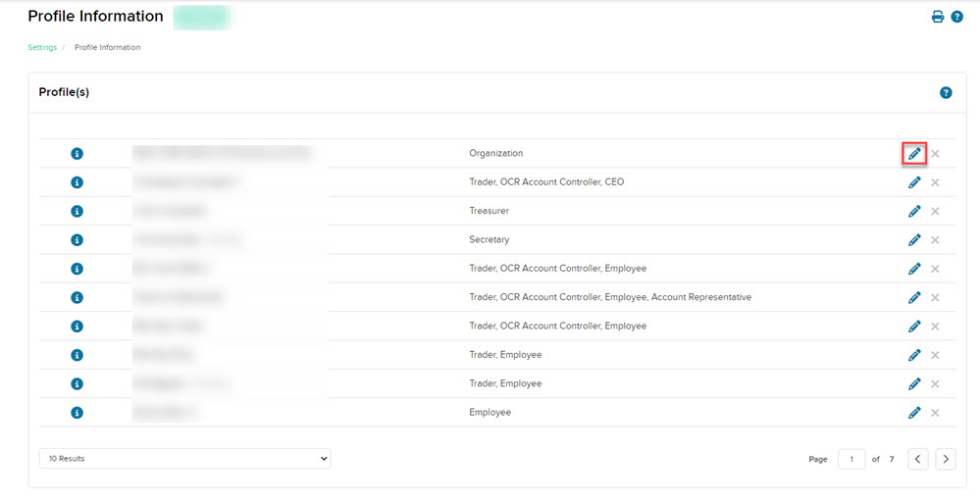Remove the Secretary profile row
980x503 pixels.
[935, 240]
